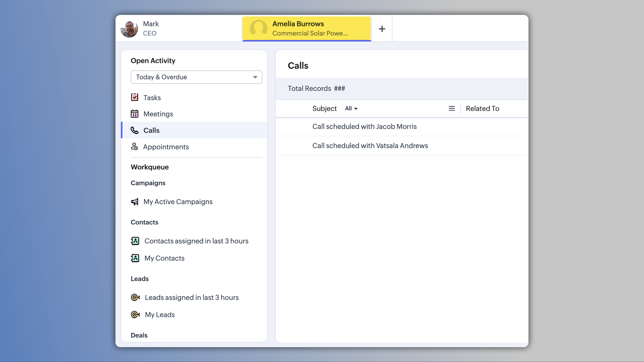Click the My Leads target icon
644x362 pixels.
point(135,314)
